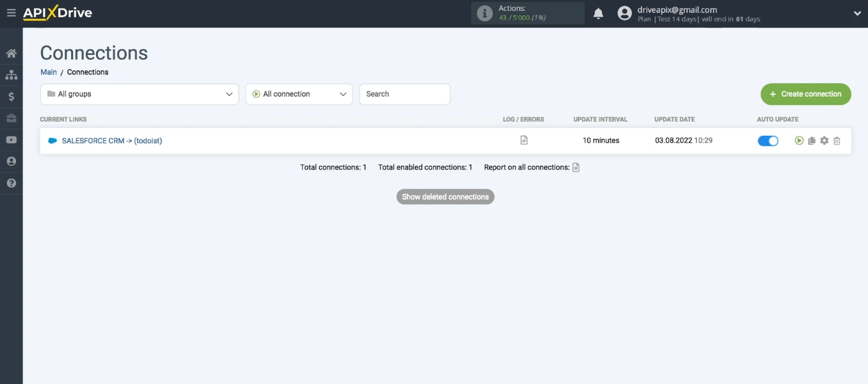Open the Connections section in the sidebar
868x384 pixels.
point(11,75)
